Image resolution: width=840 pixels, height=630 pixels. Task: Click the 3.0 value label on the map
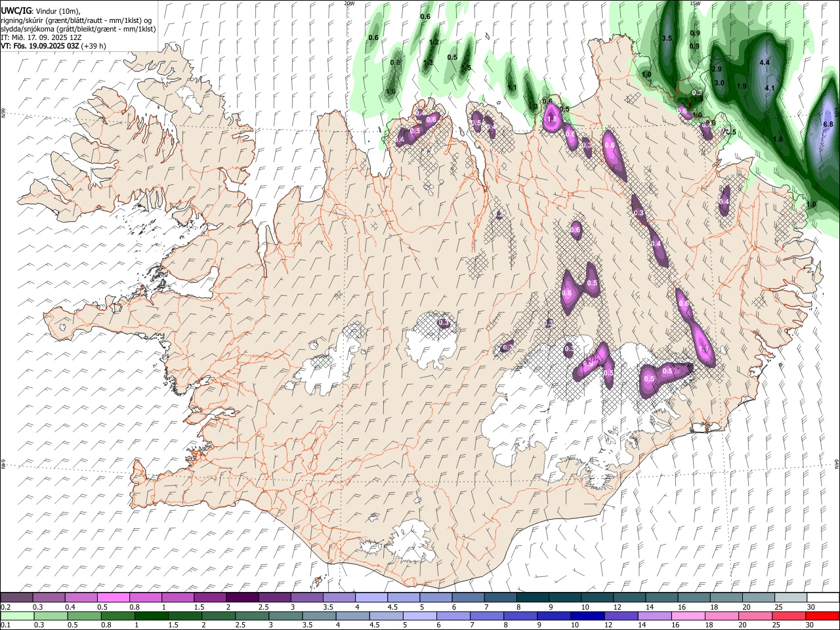coord(719,83)
